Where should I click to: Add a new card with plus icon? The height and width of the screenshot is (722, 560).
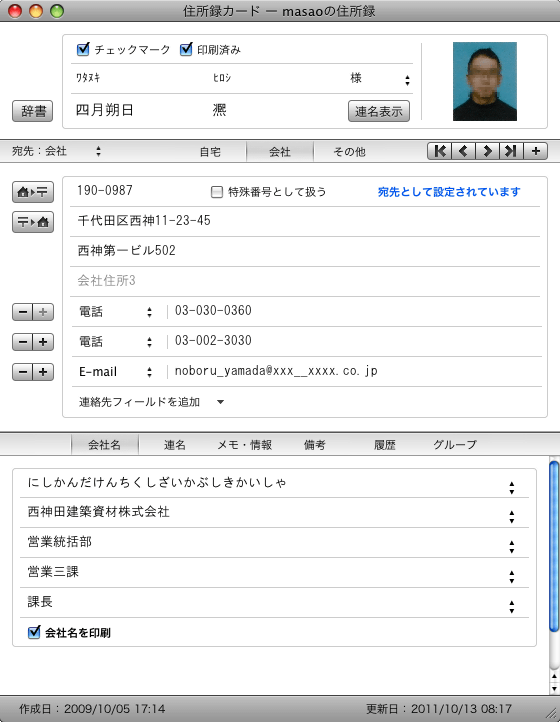click(x=536, y=151)
